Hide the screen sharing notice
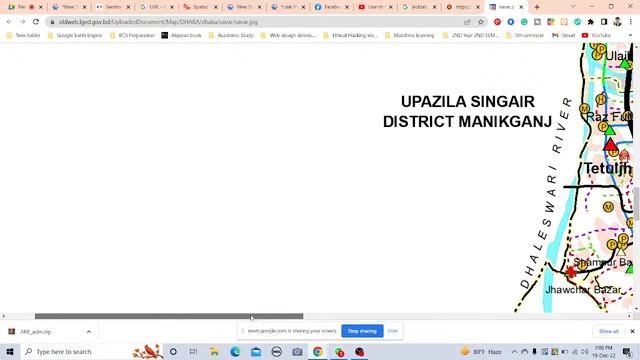This screenshot has height=360, width=640. (x=393, y=331)
